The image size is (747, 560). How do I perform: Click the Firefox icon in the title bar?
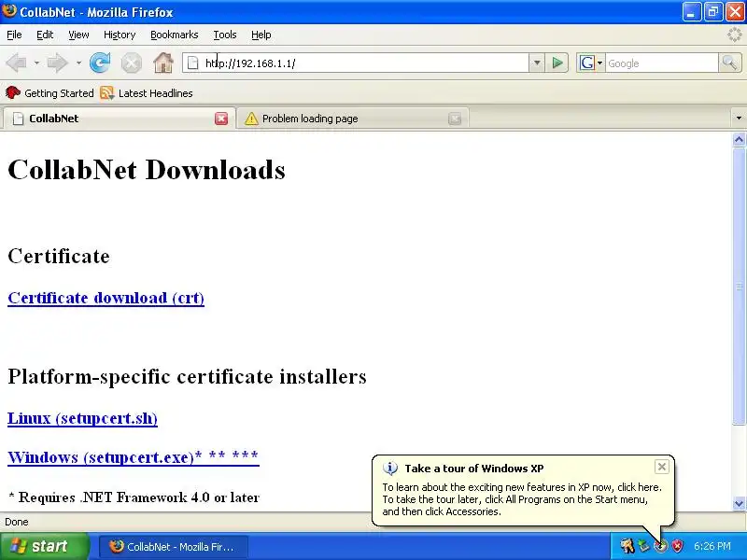click(9, 11)
